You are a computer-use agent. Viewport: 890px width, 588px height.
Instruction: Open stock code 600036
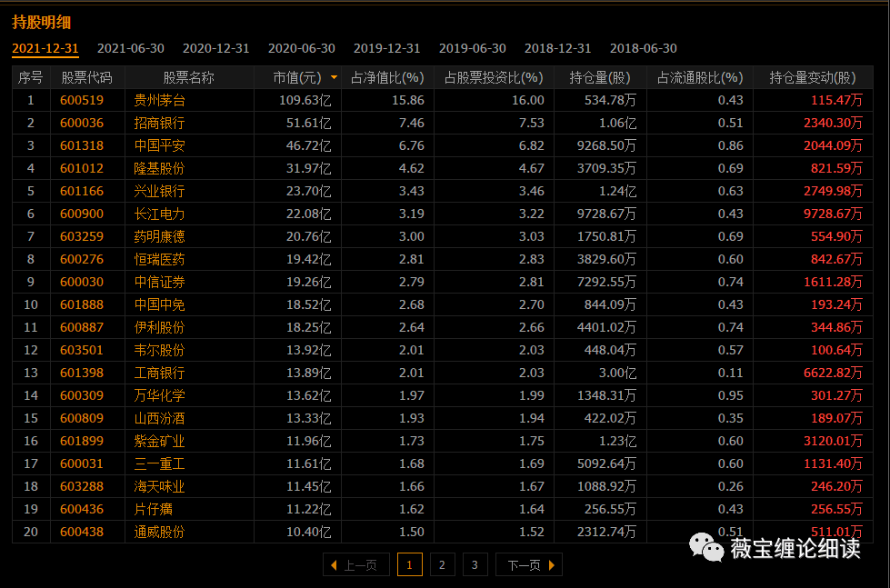tap(82, 123)
